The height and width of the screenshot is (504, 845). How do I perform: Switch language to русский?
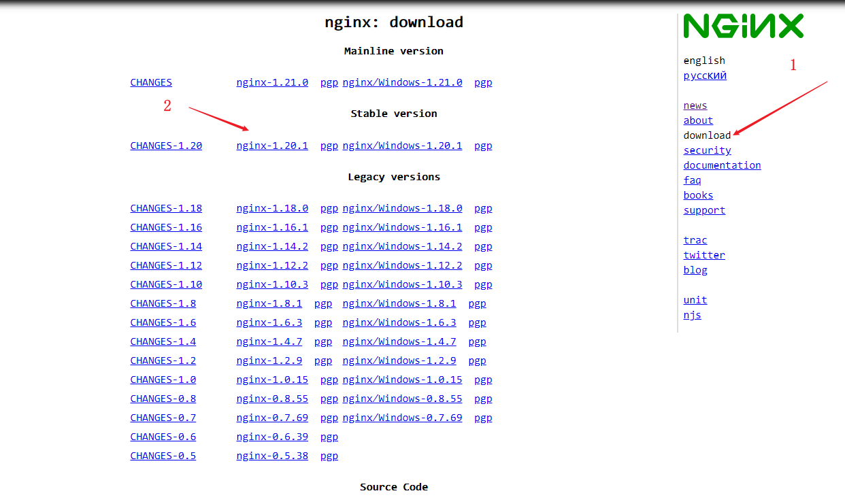point(705,75)
